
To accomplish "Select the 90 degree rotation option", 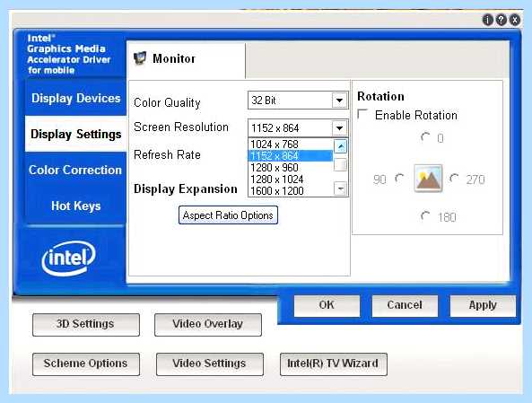I will pyautogui.click(x=400, y=179).
